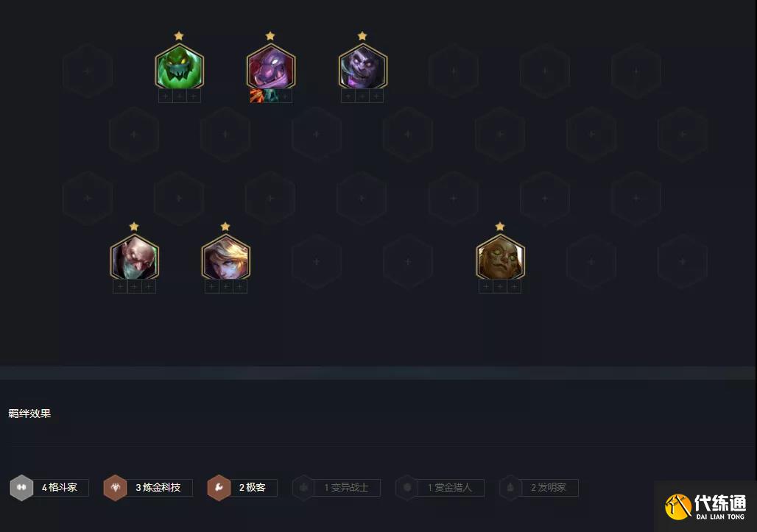Open the 2 极客 trait badge

coord(242,488)
